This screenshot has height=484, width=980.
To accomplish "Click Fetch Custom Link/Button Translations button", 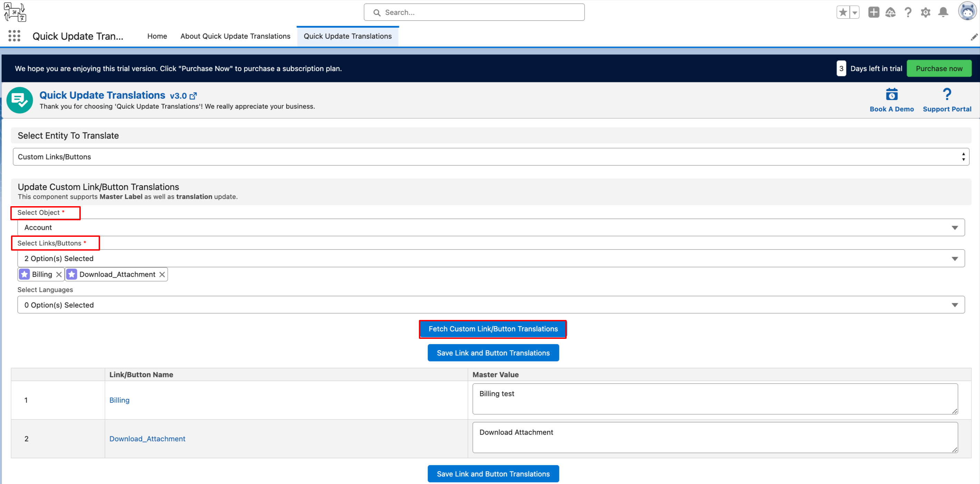I will 493,329.
